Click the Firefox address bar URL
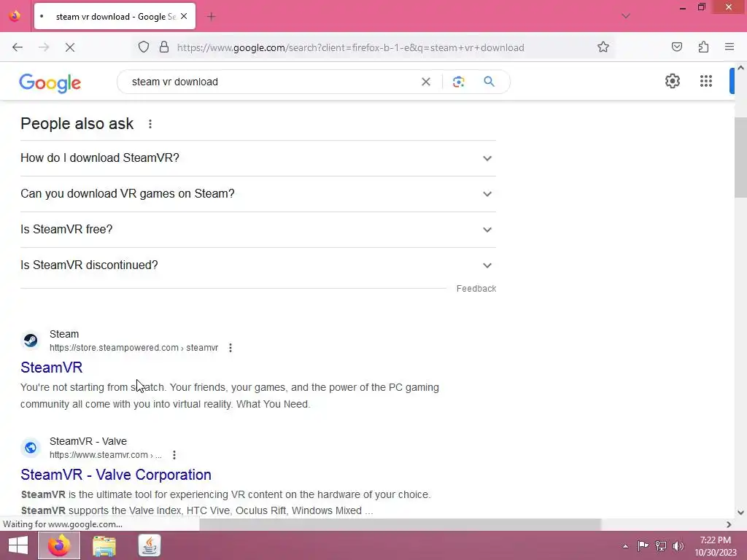The image size is (747, 560). pyautogui.click(x=351, y=47)
